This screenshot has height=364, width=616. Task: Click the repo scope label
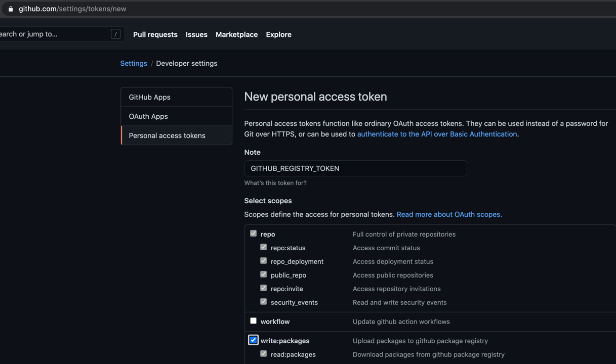point(268,234)
